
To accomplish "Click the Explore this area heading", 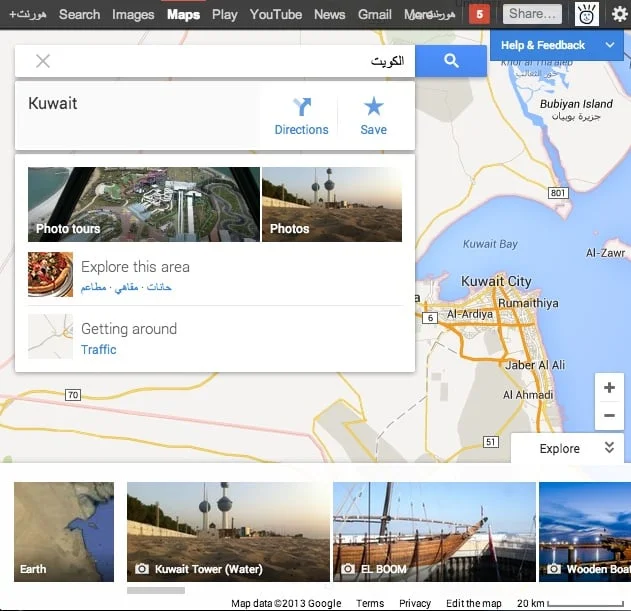I will point(135,266).
